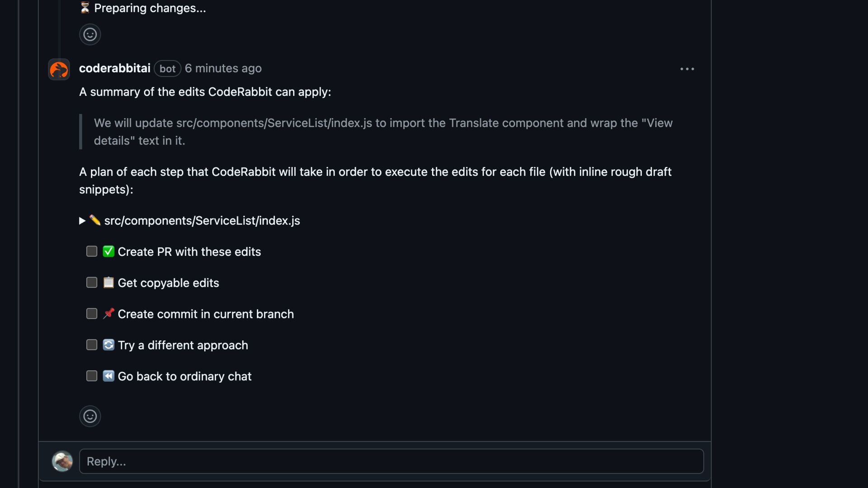Image resolution: width=868 pixels, height=488 pixels.
Task: Open the three-dot comment options menu
Action: [687, 69]
